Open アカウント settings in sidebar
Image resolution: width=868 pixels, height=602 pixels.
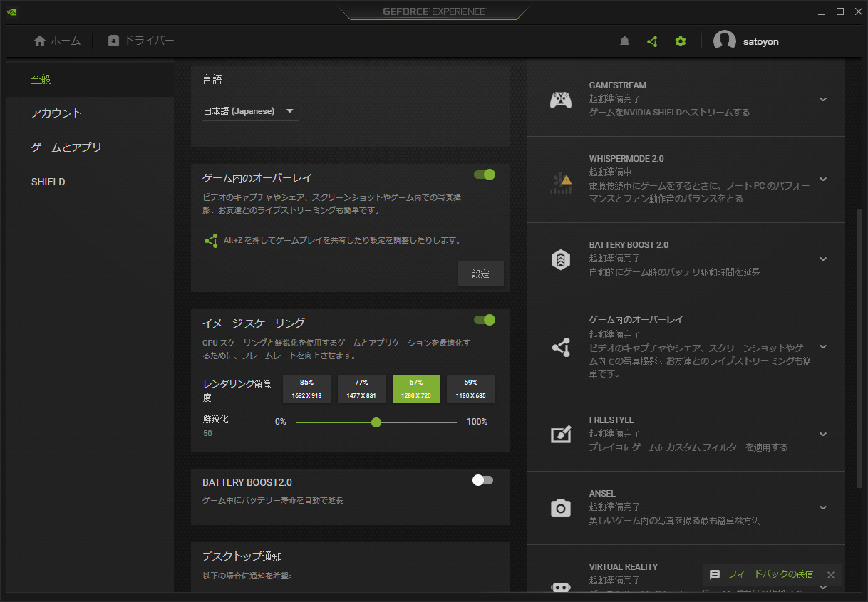pos(90,113)
